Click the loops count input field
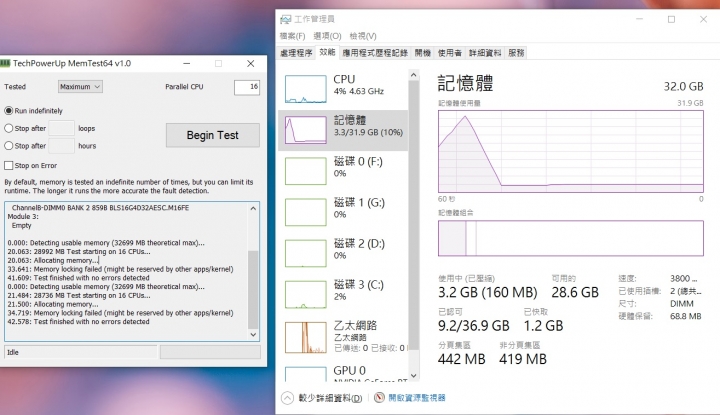Screen dimensions: 720x415 click(x=62, y=128)
